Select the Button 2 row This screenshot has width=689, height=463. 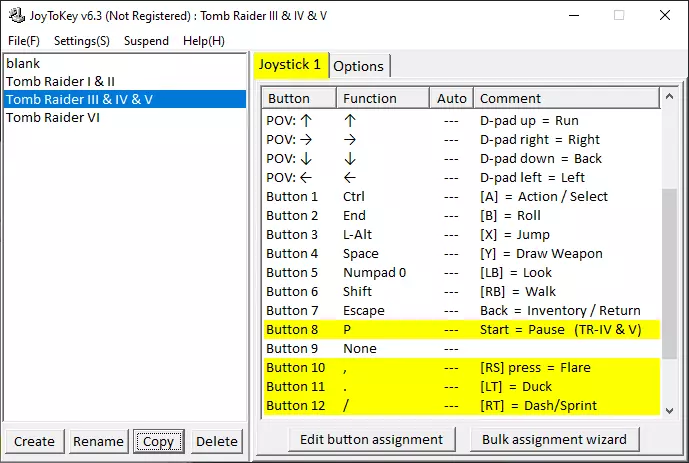coord(461,216)
